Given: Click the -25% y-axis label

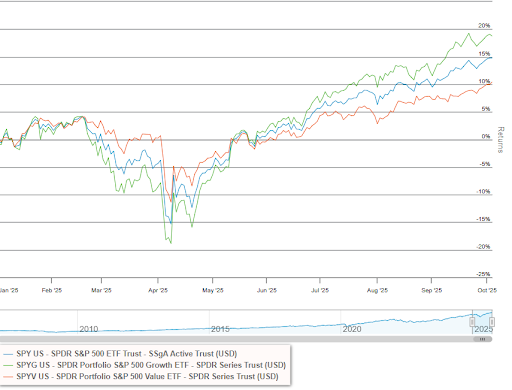Looking at the screenshot, I should coord(484,274).
